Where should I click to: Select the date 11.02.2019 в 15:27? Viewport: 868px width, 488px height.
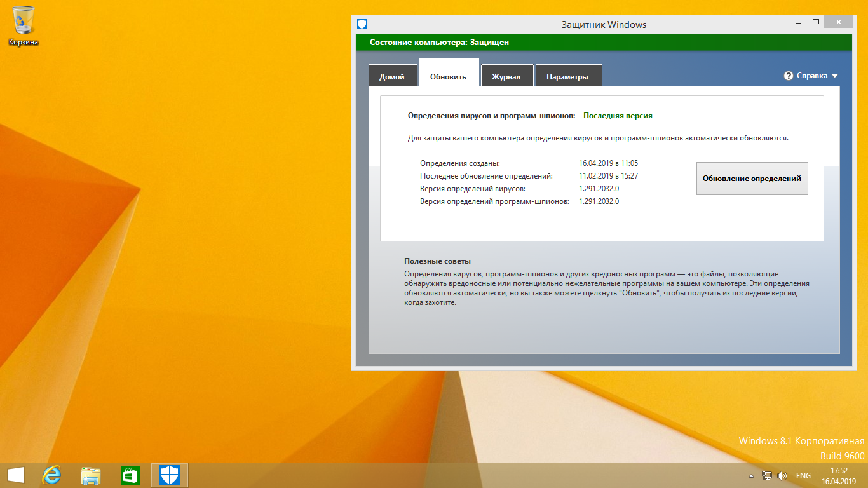coord(608,176)
